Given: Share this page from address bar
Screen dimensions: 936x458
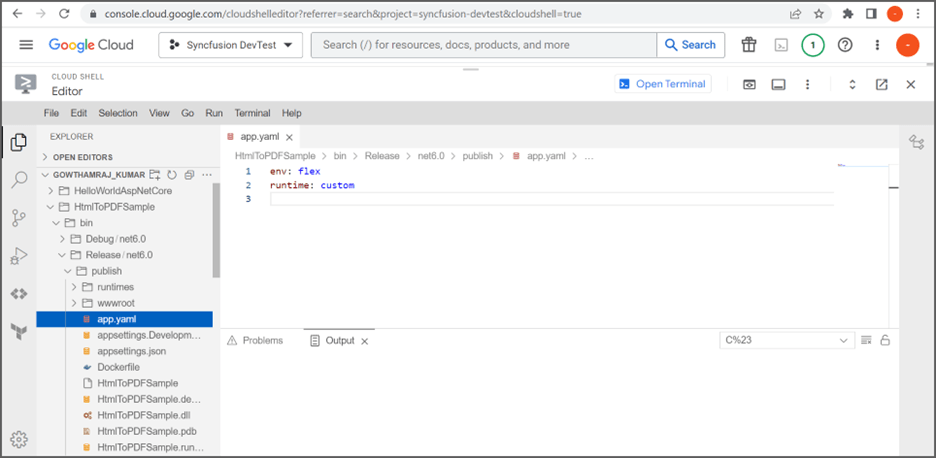Looking at the screenshot, I should click(796, 14).
